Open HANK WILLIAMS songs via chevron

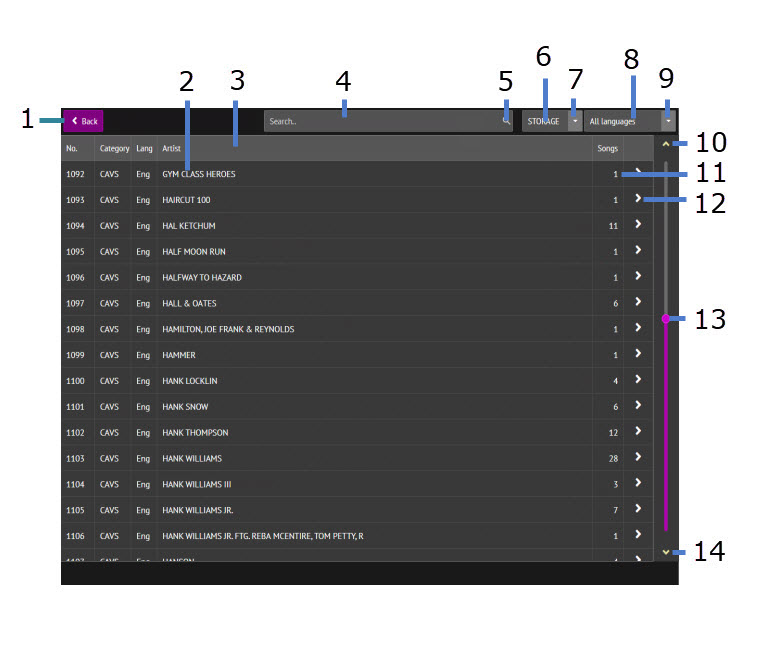tap(637, 458)
